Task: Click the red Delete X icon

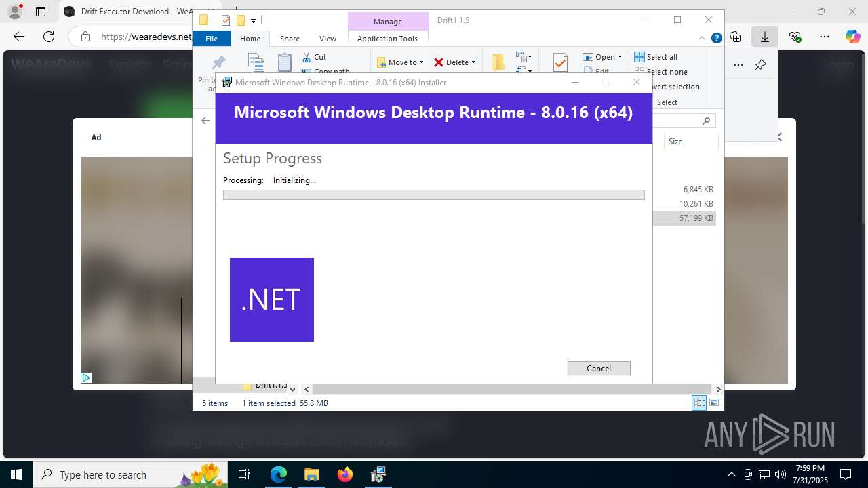Action: [x=439, y=62]
